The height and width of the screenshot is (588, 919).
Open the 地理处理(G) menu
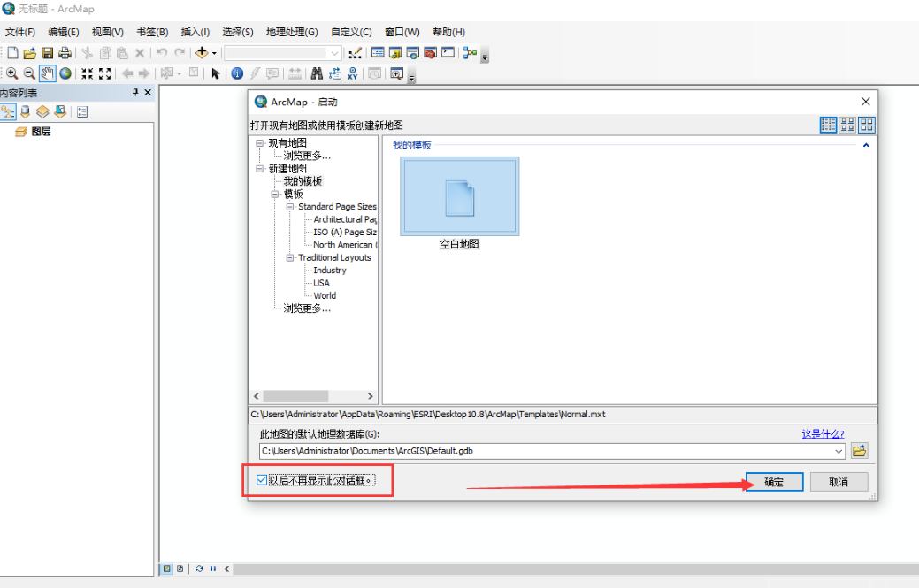point(292,32)
